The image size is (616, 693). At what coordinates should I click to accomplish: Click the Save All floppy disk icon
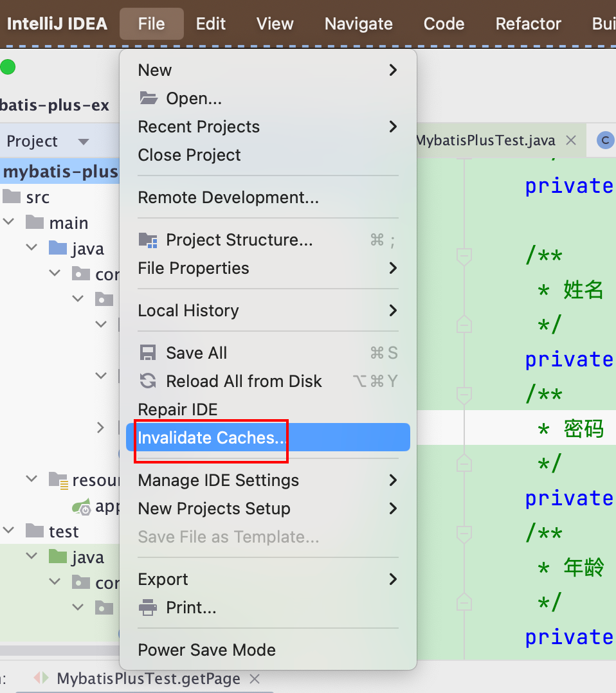click(x=148, y=353)
